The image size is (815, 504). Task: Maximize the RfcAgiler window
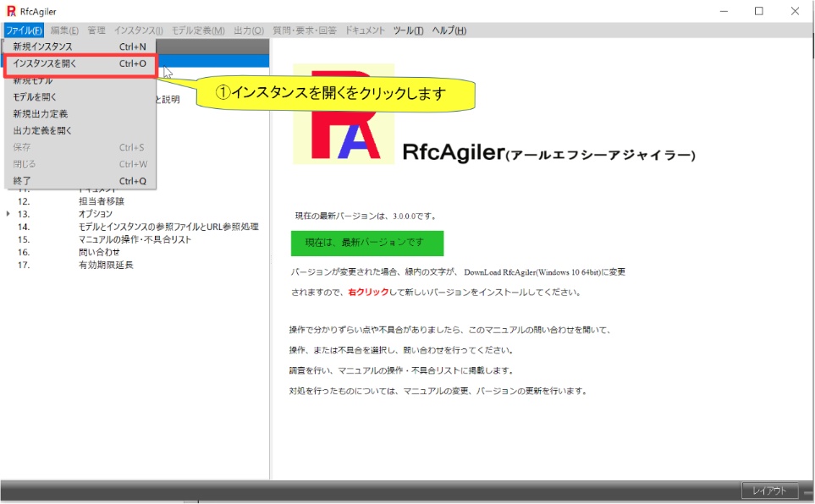(x=759, y=11)
